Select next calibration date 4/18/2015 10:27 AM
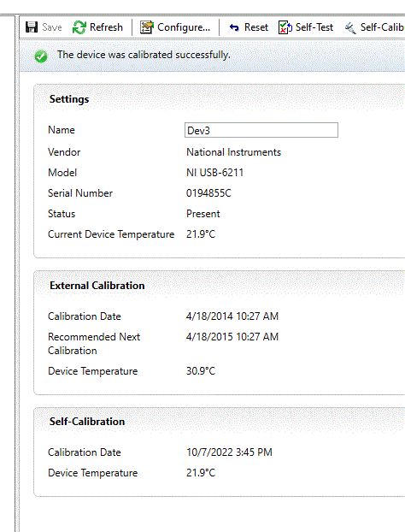The width and height of the screenshot is (405, 532). (x=232, y=337)
